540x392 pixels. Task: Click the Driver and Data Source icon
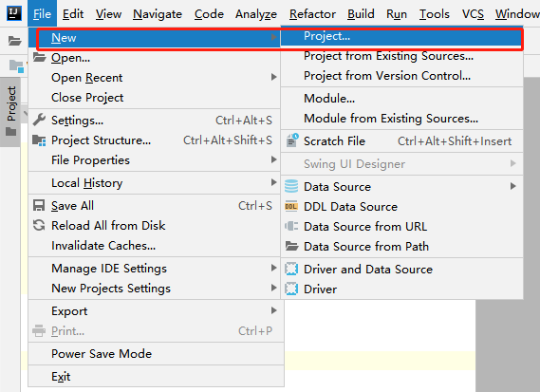coord(291,269)
